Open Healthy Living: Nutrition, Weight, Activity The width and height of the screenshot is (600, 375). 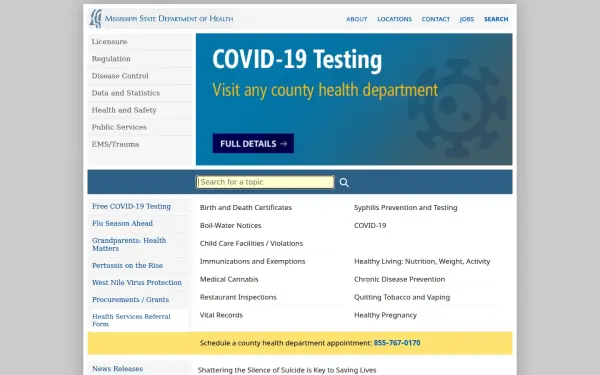[x=422, y=261]
